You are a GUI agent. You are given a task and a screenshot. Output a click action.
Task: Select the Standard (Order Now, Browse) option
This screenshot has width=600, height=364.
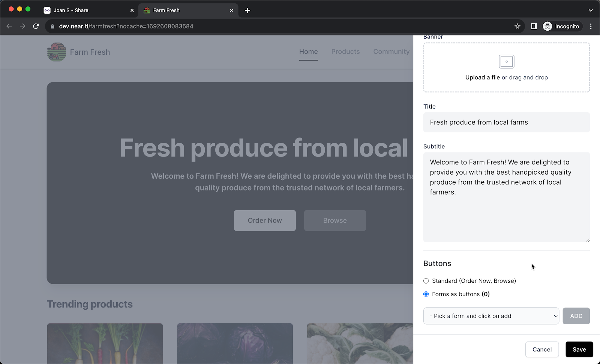[426, 280]
